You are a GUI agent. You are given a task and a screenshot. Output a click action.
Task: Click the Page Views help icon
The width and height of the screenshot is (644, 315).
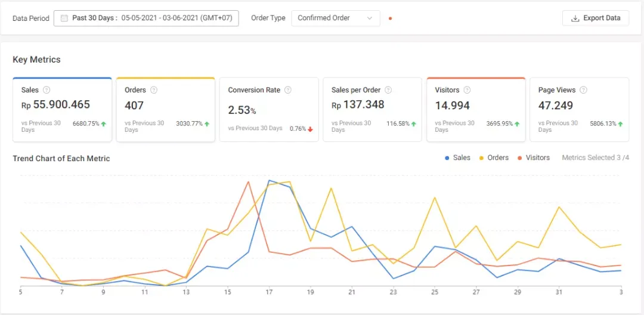coord(583,90)
